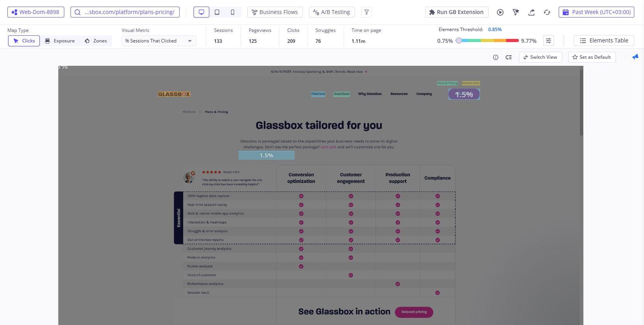The width and height of the screenshot is (644, 325).
Task: Open the threshold settings sliders icon
Action: (x=549, y=40)
